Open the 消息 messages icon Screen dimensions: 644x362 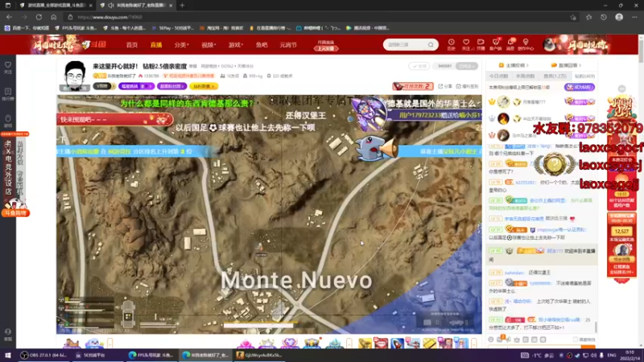(x=510, y=43)
